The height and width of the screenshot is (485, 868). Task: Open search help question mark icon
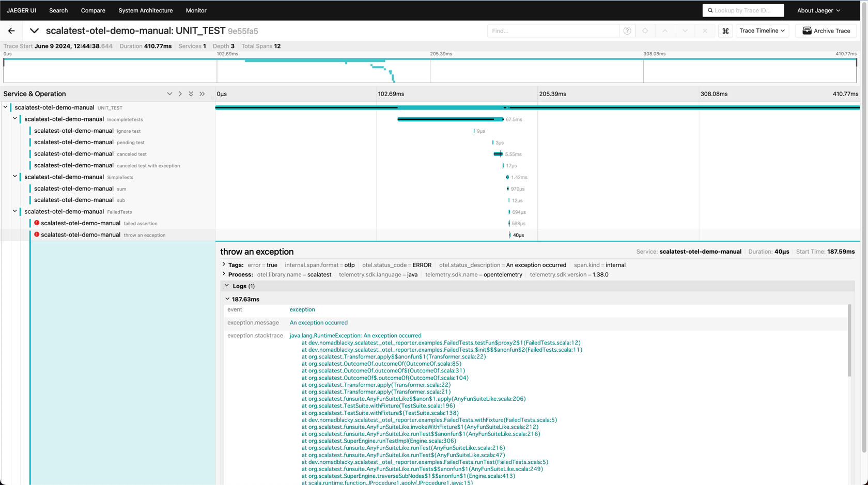pos(627,31)
